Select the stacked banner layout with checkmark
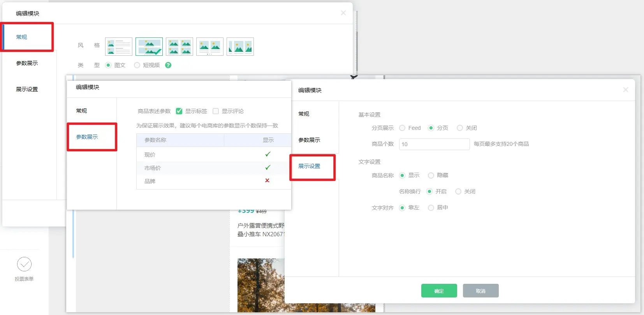Screen dimensions: 644x315 pyautogui.click(x=149, y=47)
